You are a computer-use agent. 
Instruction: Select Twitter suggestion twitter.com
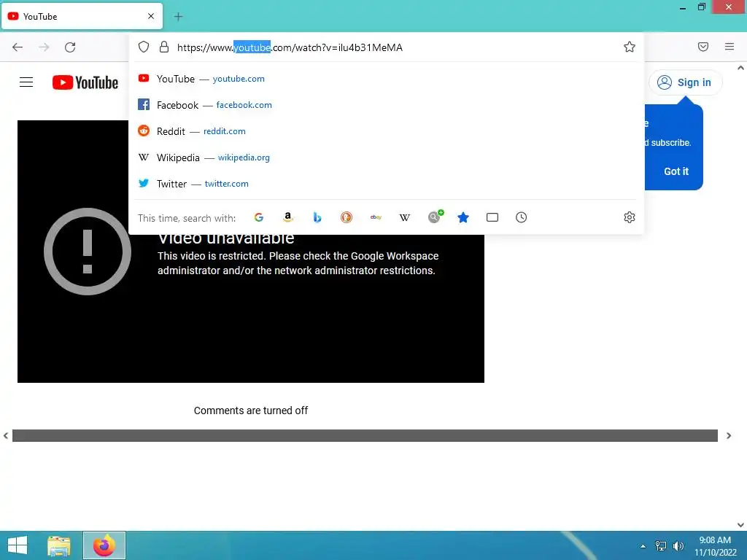pos(386,183)
